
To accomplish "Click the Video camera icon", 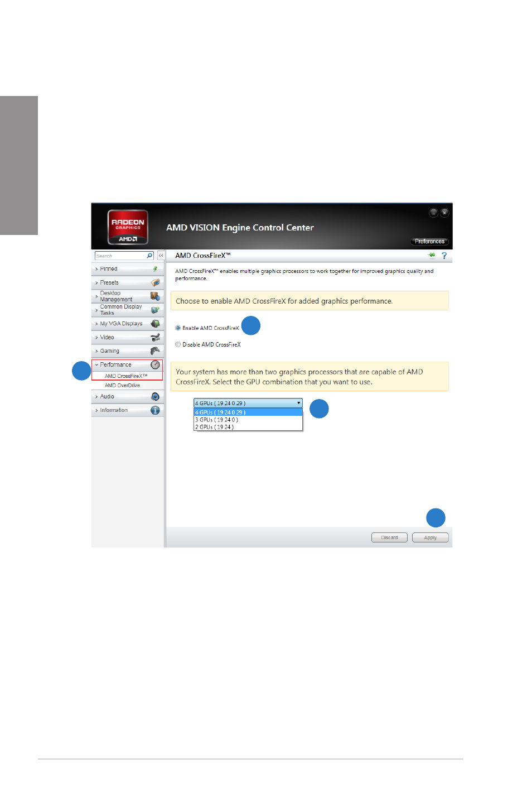I will (x=155, y=337).
